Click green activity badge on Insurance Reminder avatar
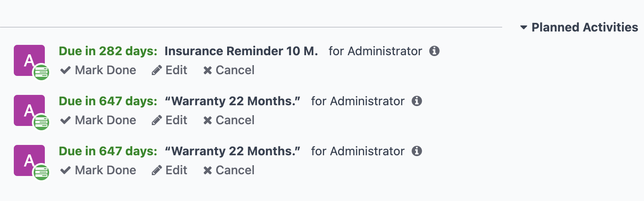The width and height of the screenshot is (644, 201). [x=41, y=72]
